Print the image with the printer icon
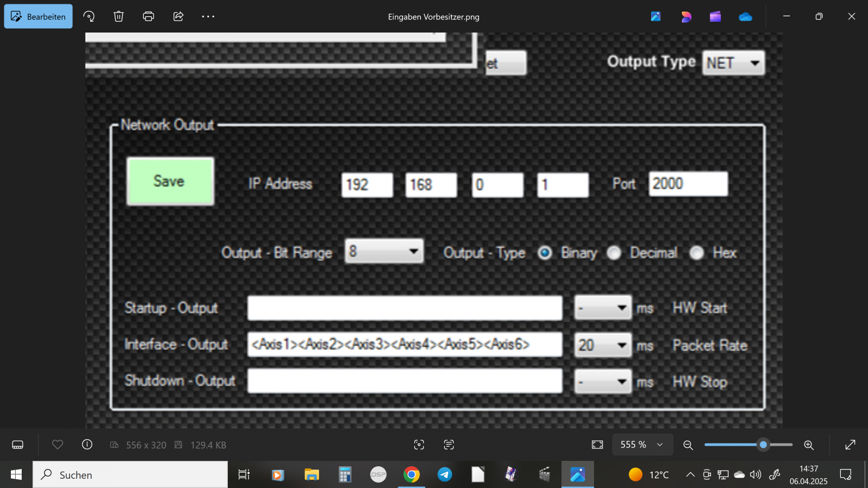 [x=148, y=16]
